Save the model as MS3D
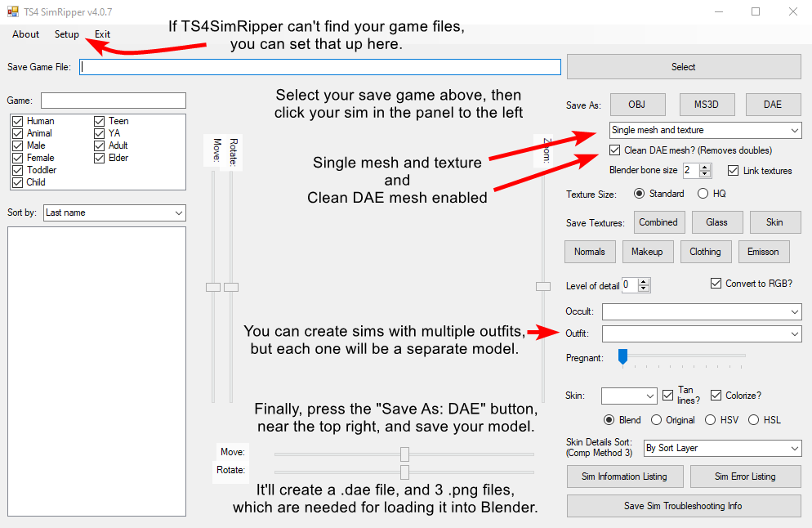812x528 pixels. tap(707, 105)
